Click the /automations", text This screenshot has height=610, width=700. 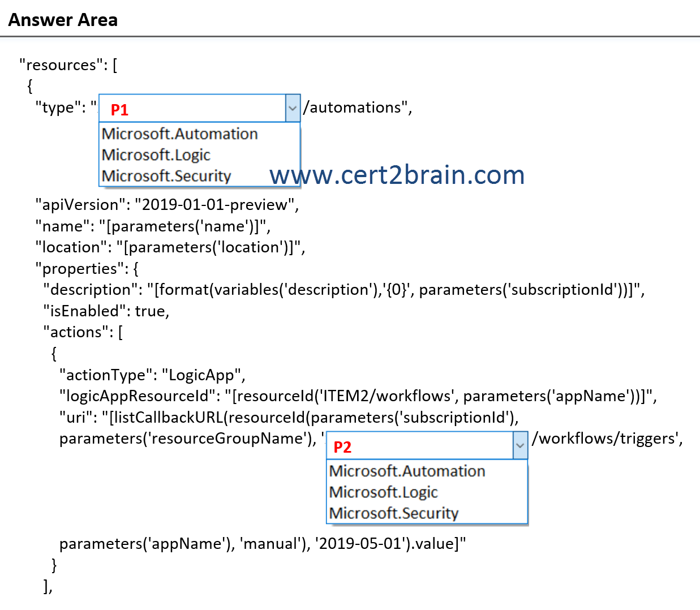[358, 108]
